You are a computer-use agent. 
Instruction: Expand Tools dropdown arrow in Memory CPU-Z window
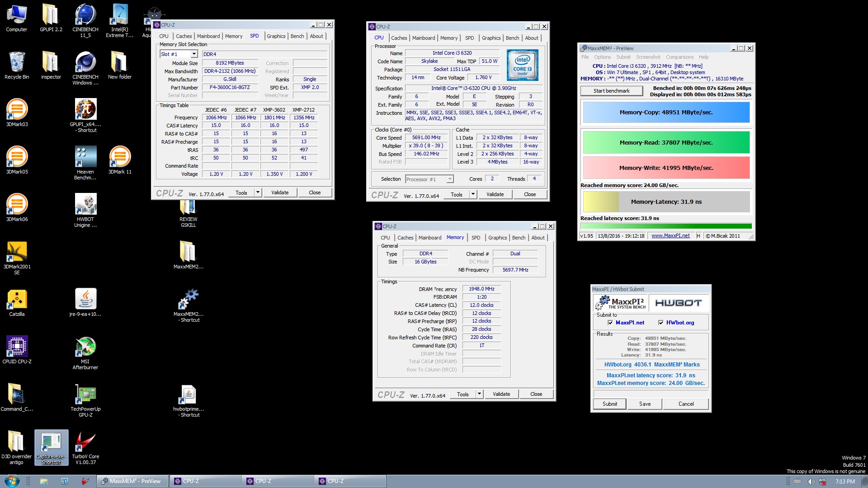click(x=479, y=394)
